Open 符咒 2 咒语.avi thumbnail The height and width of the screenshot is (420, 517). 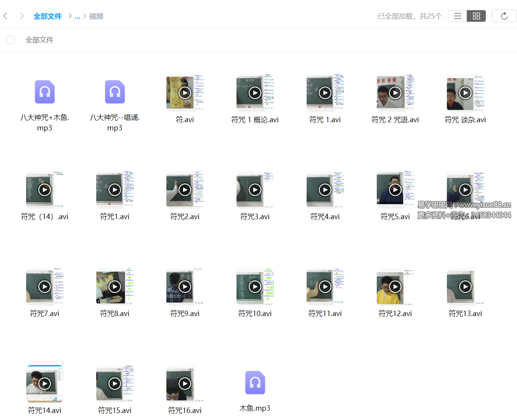[x=395, y=93]
